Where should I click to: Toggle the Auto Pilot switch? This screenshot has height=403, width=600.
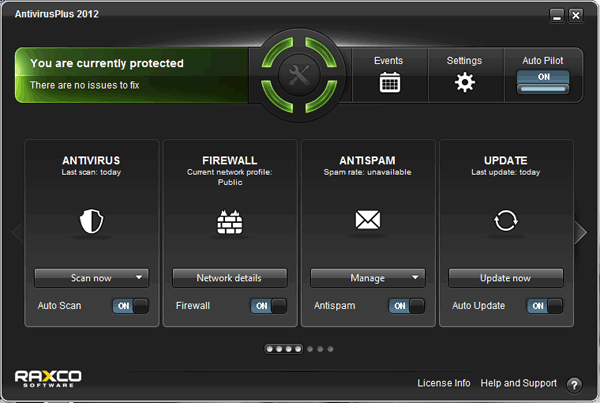tap(543, 82)
